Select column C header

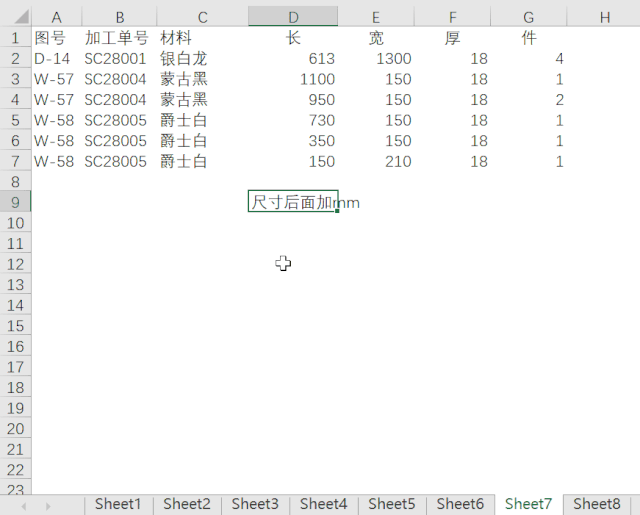point(202,17)
